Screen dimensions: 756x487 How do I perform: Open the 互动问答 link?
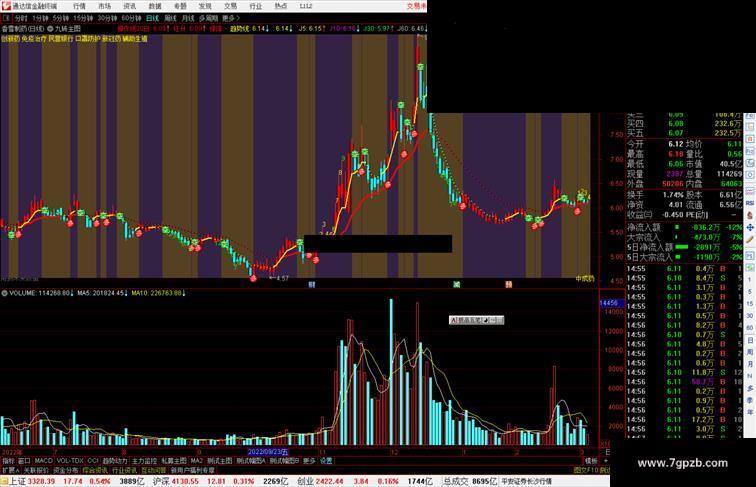click(x=153, y=470)
